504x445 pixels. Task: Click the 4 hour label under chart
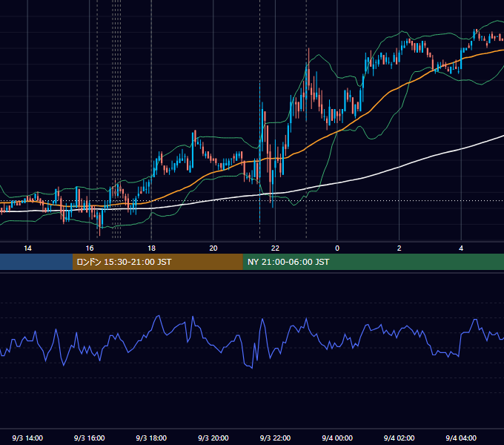461,248
